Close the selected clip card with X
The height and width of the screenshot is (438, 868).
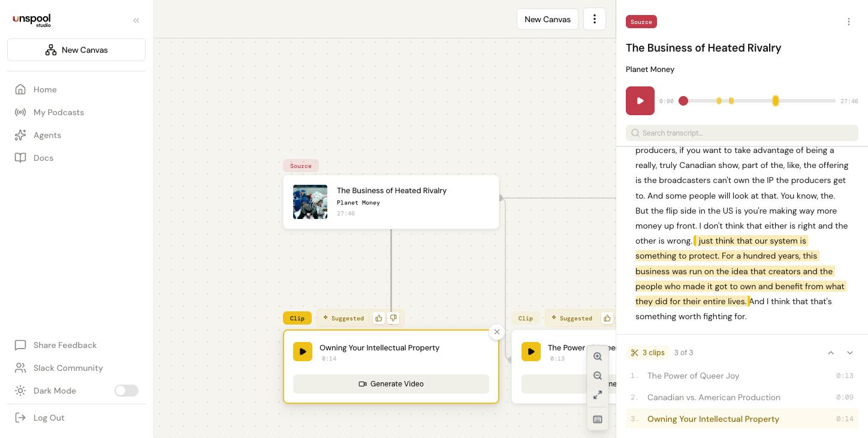[x=496, y=332]
